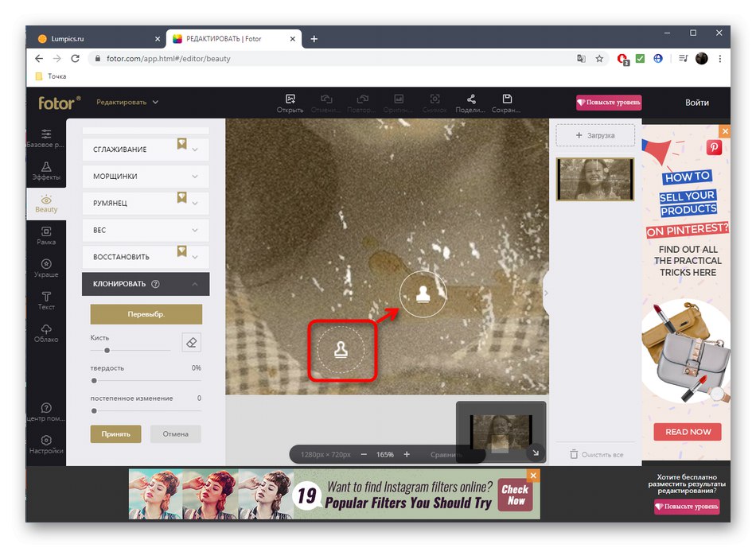Open a new browser tab
This screenshot has width=756, height=548.
click(314, 38)
